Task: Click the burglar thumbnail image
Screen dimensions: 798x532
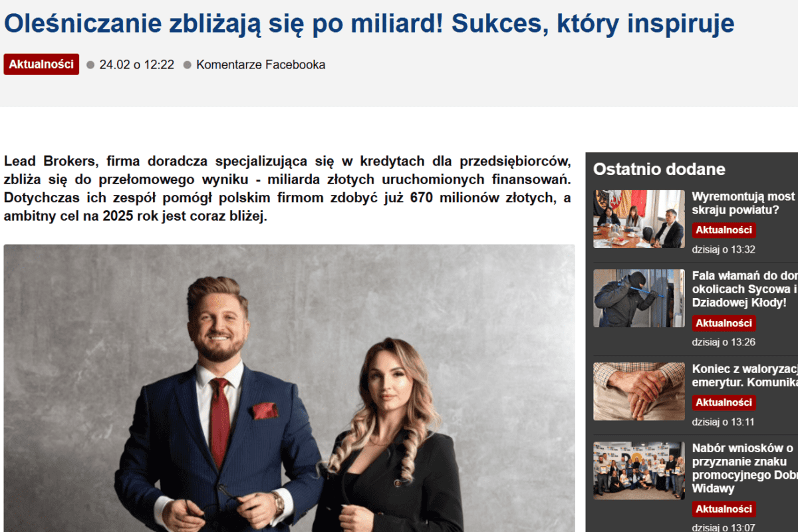Action: click(x=639, y=298)
